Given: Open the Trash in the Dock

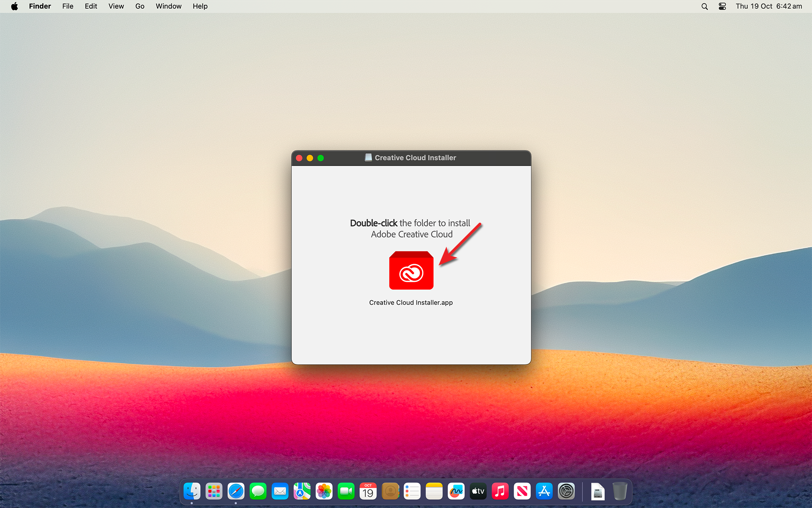Looking at the screenshot, I should [620, 491].
